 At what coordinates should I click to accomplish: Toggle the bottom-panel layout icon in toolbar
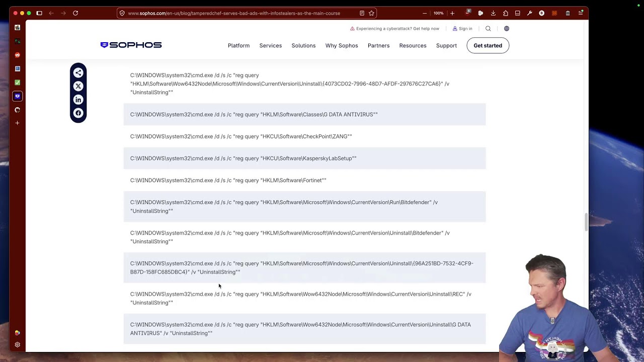click(x=517, y=13)
